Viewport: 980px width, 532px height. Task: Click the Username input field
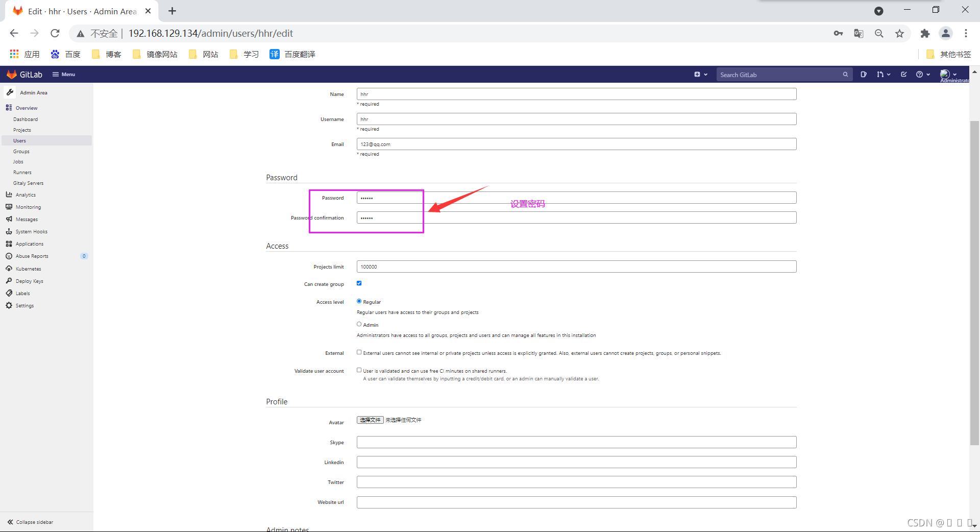coord(576,119)
